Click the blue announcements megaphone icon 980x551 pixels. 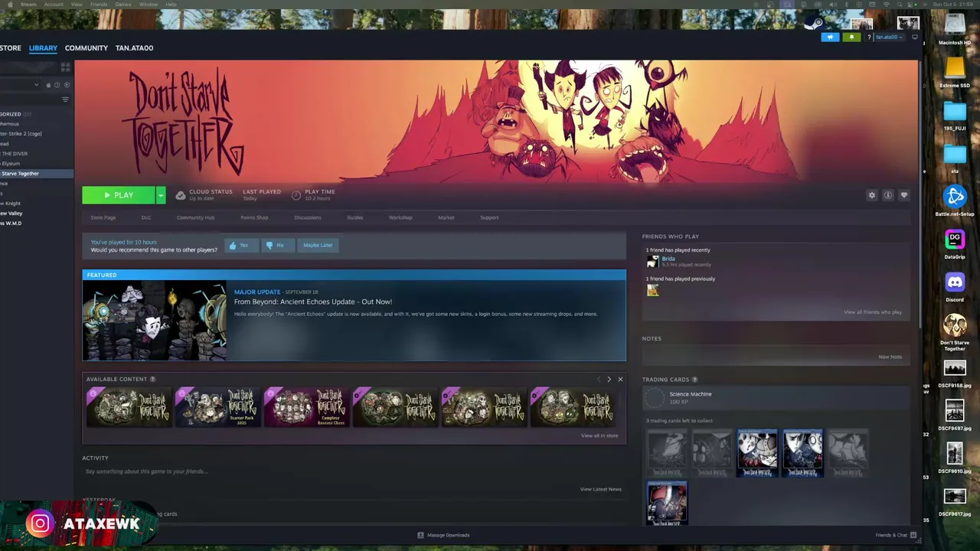830,37
